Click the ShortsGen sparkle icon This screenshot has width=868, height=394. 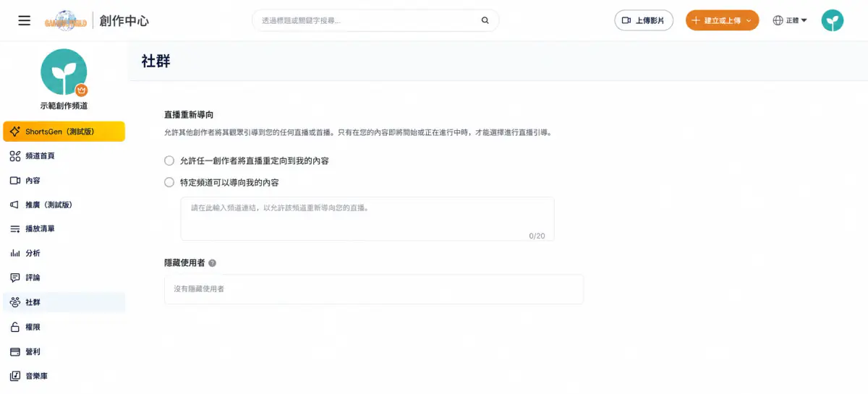coord(14,132)
